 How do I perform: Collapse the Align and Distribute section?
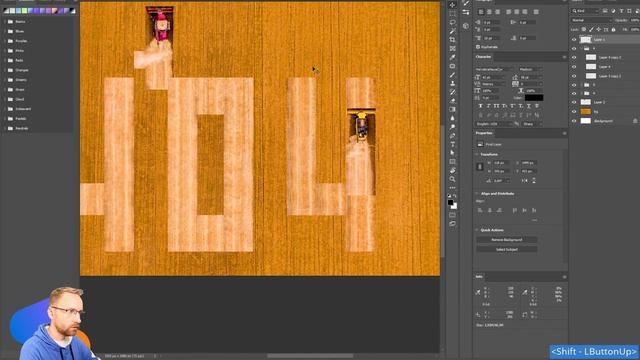coord(477,193)
